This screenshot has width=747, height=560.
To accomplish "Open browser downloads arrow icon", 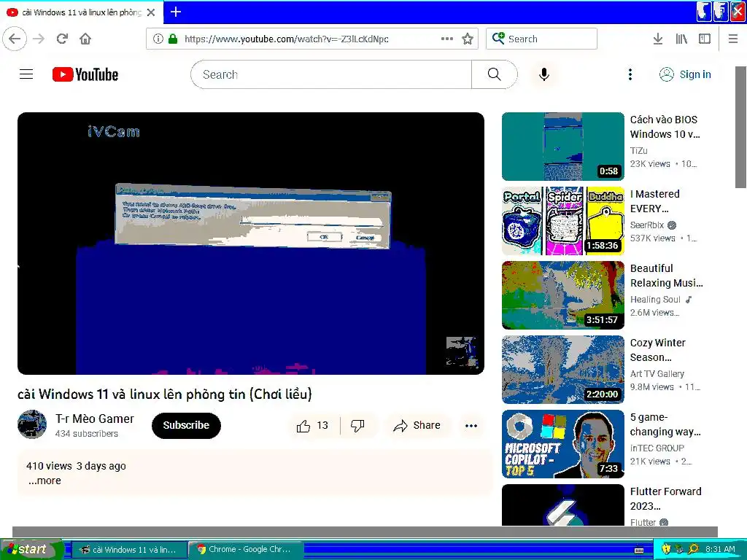I will pos(658,39).
